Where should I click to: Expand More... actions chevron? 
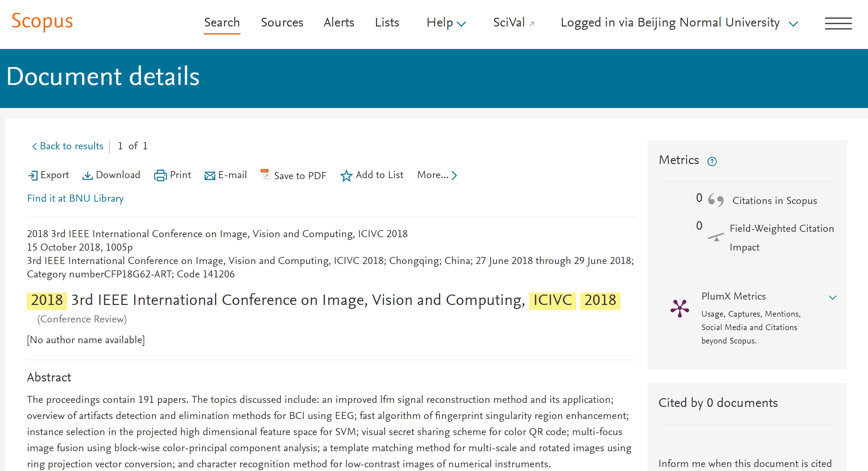coord(454,175)
